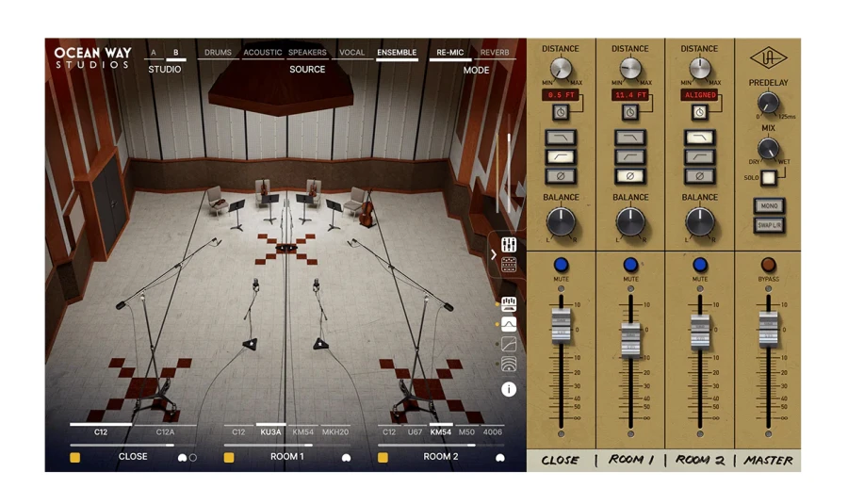
Task: Click the SWAP L/R button
Action: [x=769, y=225]
